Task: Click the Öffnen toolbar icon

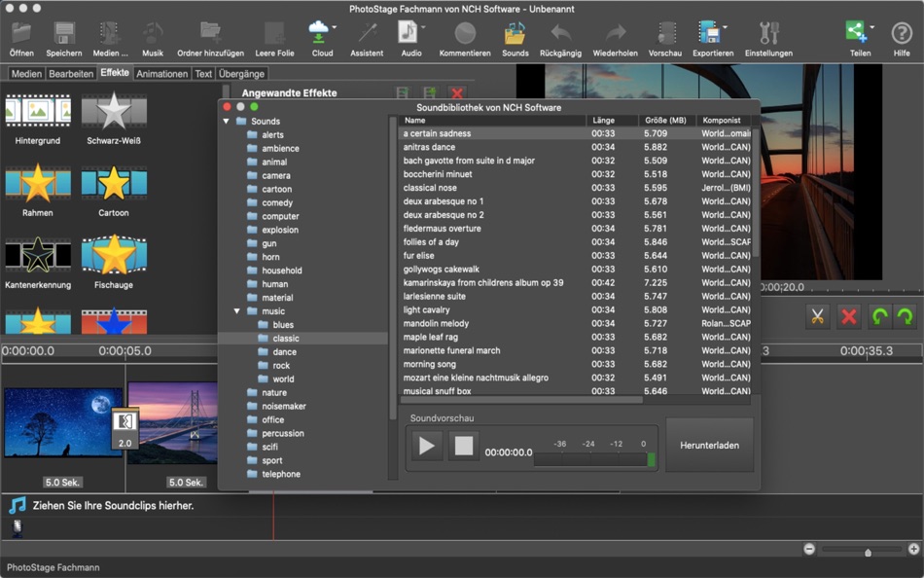Action: (x=21, y=34)
